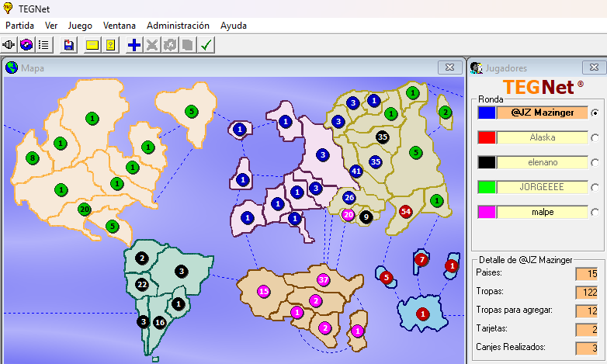Screen dimensions: 607x364
Task: Click the Canjes Realizados value field
Action: click(x=587, y=348)
